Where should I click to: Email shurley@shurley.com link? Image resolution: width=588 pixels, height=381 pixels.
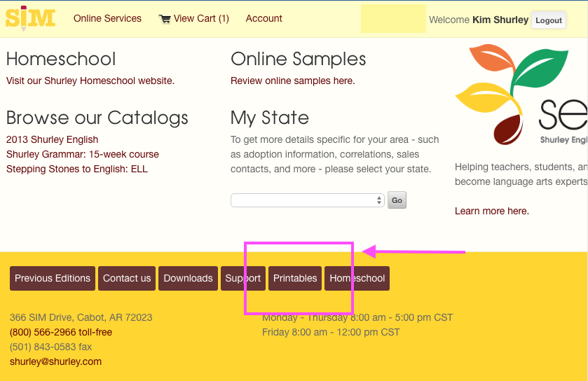click(55, 361)
